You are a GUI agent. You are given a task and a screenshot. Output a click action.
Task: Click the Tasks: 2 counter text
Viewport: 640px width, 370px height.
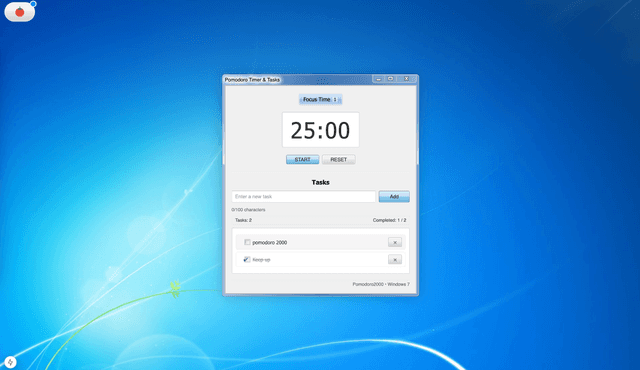pyautogui.click(x=243, y=220)
